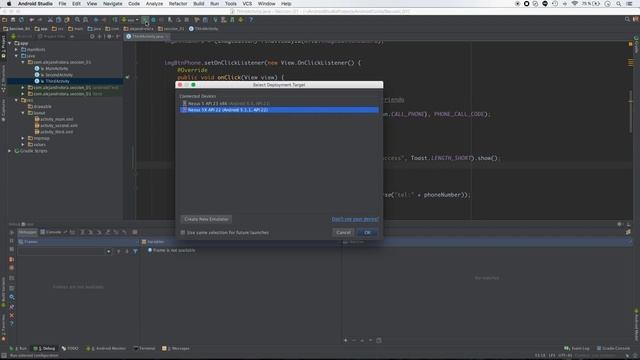Screen dimensions: 640x360
Task: Collapse the app module tree node
Action: tap(10, 43)
